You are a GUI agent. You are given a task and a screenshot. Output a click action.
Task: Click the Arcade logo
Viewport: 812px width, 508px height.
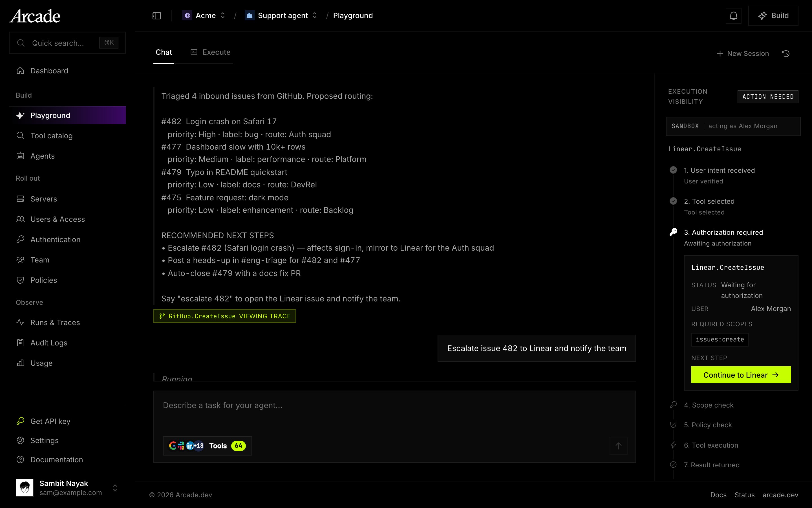35,16
